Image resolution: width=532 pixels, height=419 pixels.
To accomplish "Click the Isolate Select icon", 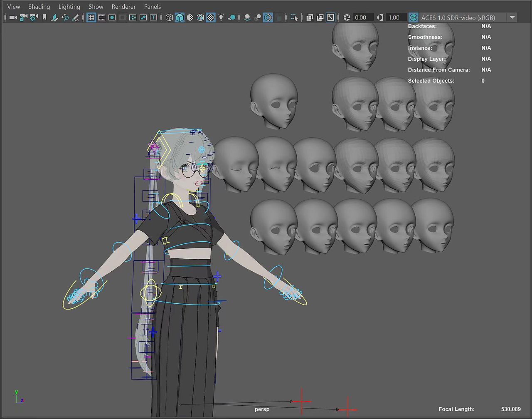I will pos(294,17).
